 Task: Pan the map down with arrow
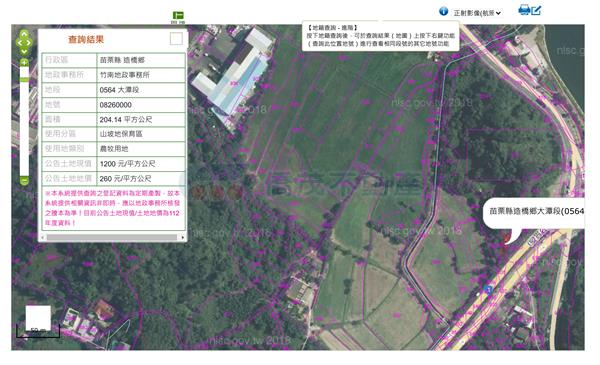(x=24, y=51)
